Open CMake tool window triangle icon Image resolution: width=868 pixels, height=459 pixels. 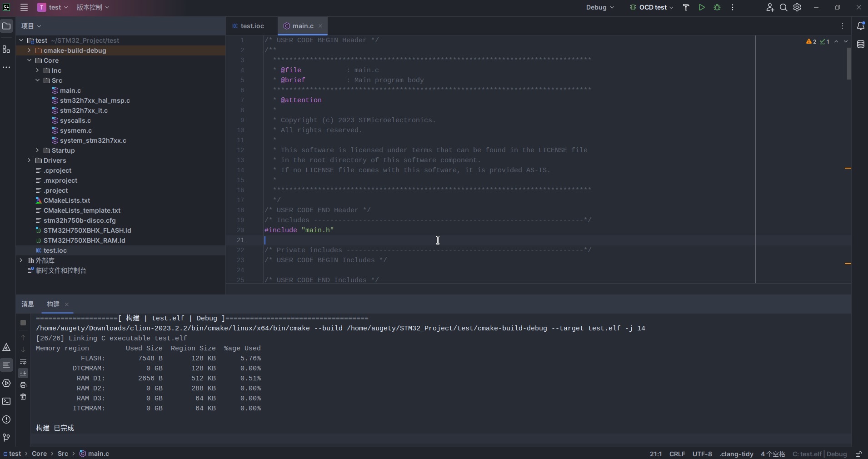[6, 347]
